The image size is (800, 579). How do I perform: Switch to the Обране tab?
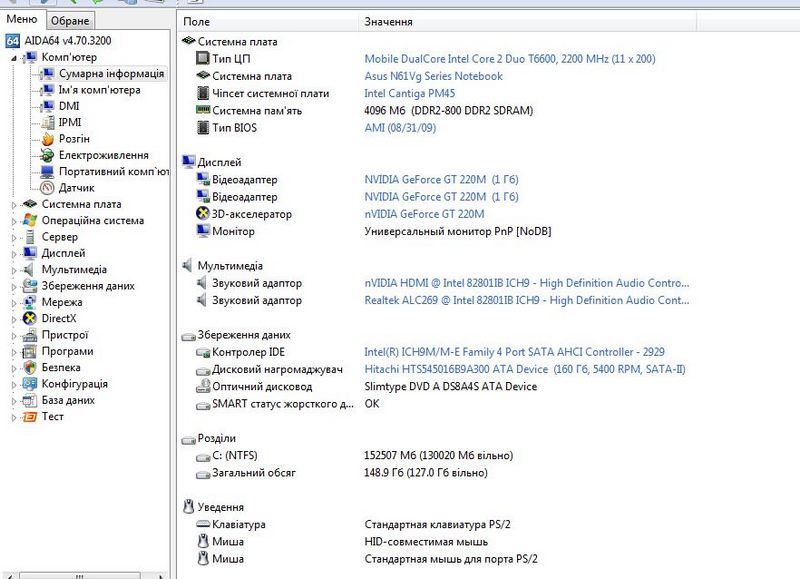pos(70,21)
